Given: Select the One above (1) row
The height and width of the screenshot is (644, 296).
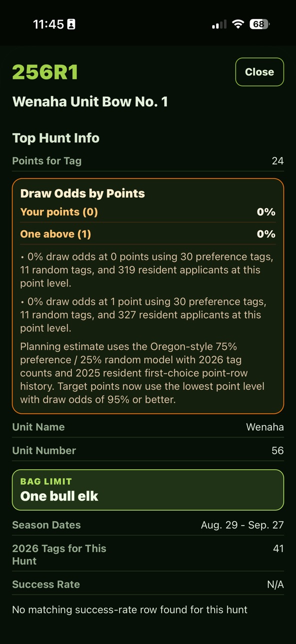Looking at the screenshot, I should click(x=148, y=234).
